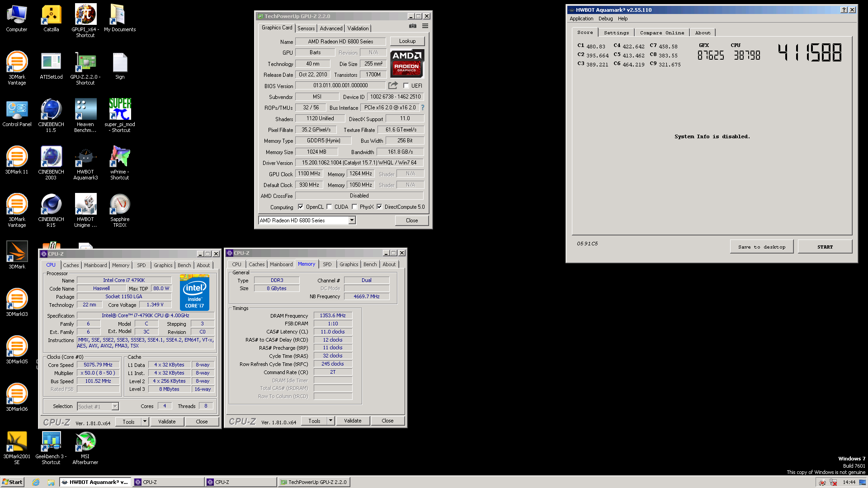Click the START button in Aquamark3
This screenshot has height=488, width=868.
pos(825,247)
